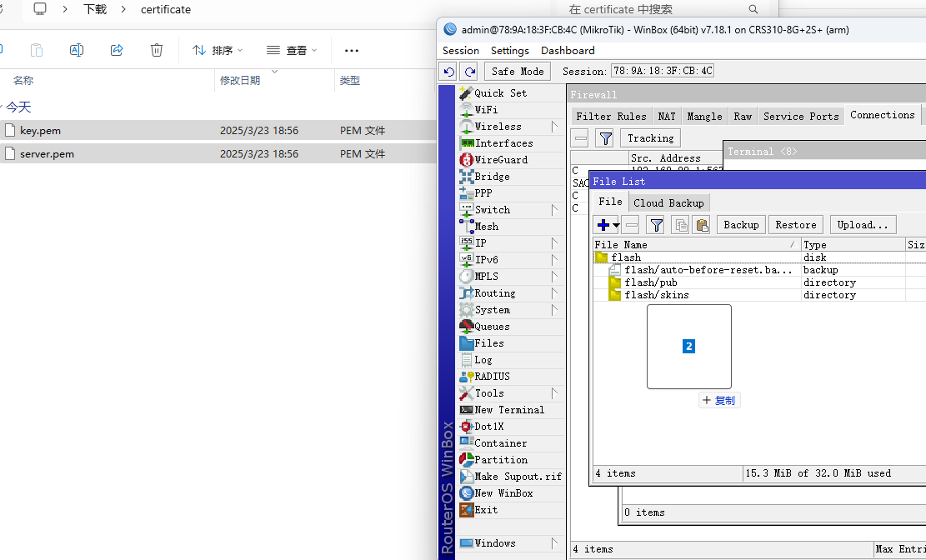Click the Tracking button

650,138
